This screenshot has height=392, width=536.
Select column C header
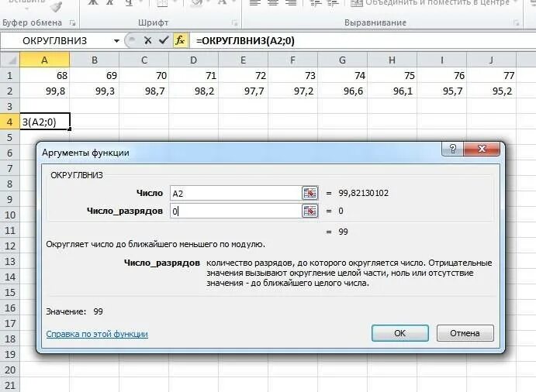(x=144, y=60)
